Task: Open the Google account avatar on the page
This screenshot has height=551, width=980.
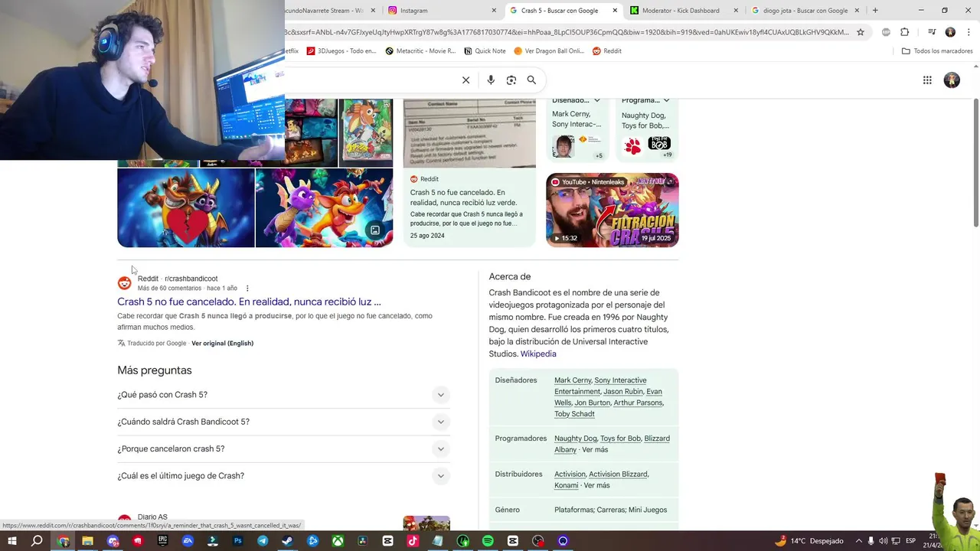Action: click(x=952, y=80)
